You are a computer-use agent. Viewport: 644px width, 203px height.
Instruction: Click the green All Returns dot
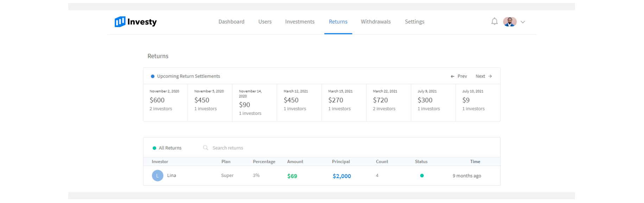[154, 148]
